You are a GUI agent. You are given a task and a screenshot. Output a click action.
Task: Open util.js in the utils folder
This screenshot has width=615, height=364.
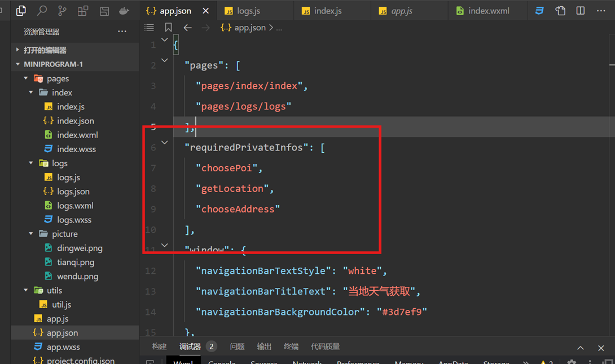61,304
